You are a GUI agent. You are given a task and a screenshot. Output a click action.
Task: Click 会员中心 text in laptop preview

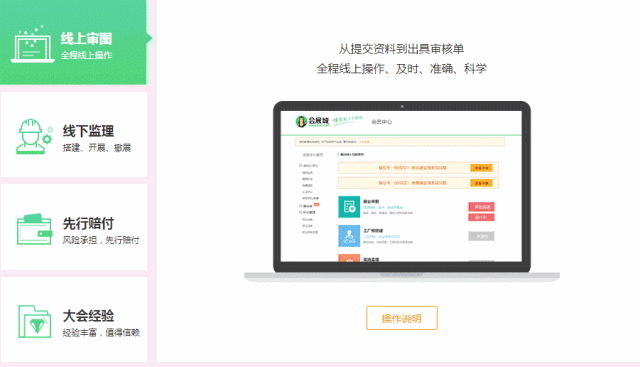[382, 122]
